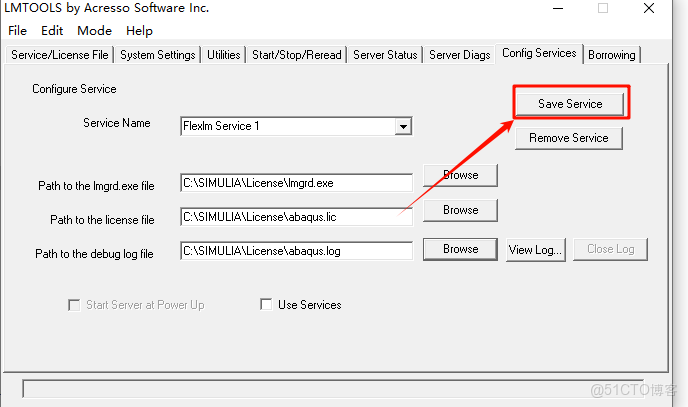Open the Start/Stop/Reread tab

click(297, 55)
